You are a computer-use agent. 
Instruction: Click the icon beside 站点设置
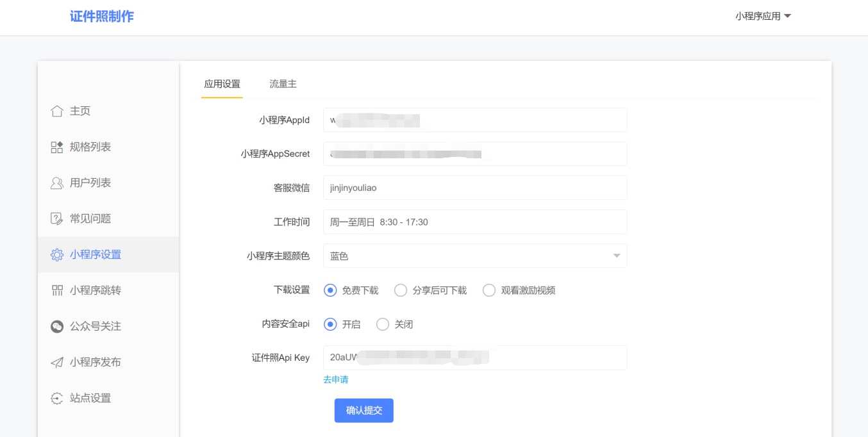pyautogui.click(x=56, y=398)
